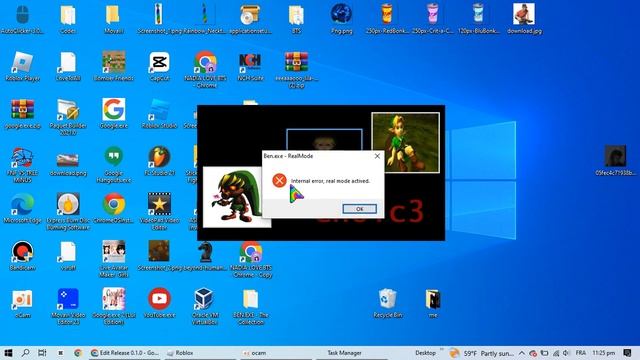Select the AutoClicker desktop icon
640x360 pixels.
[22, 19]
